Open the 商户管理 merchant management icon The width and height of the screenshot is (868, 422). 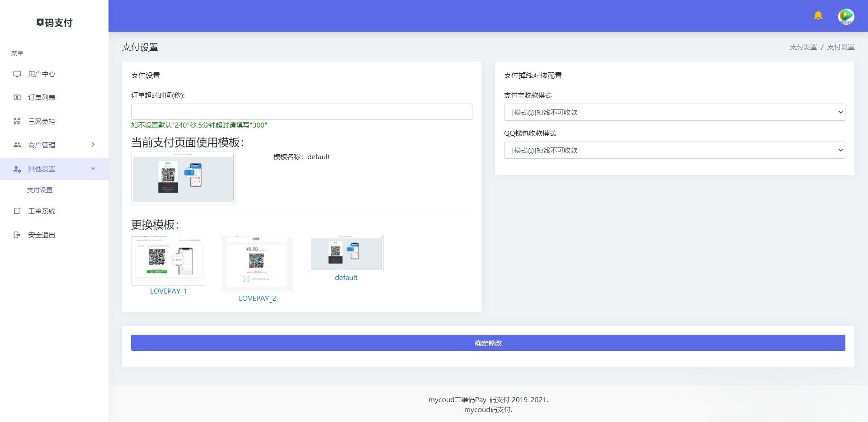17,145
